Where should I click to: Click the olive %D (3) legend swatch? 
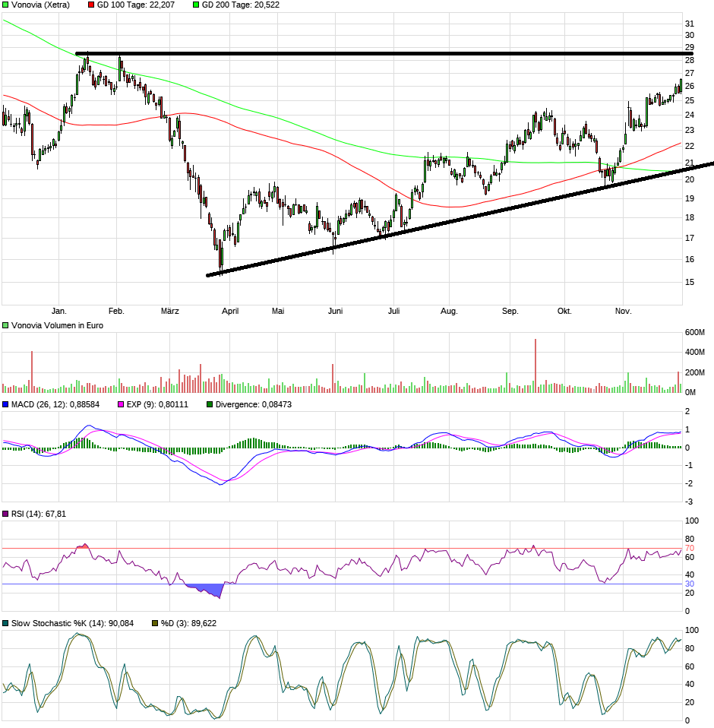tap(156, 624)
